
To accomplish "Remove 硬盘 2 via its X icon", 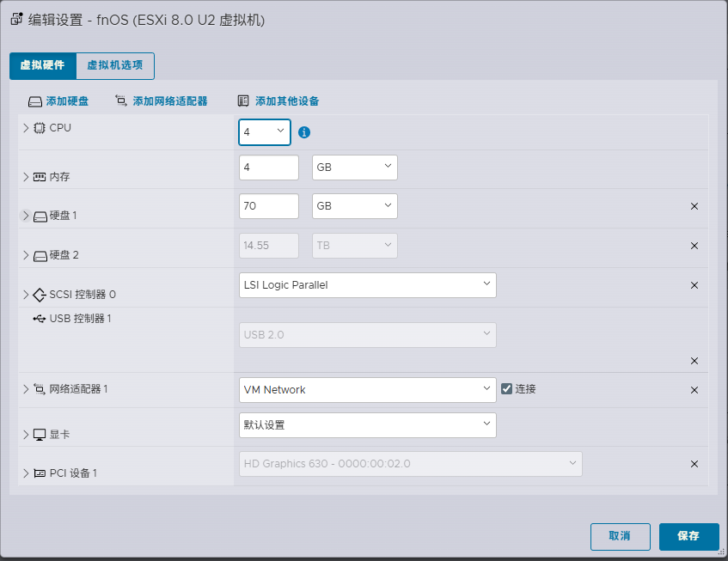I will click(x=694, y=246).
